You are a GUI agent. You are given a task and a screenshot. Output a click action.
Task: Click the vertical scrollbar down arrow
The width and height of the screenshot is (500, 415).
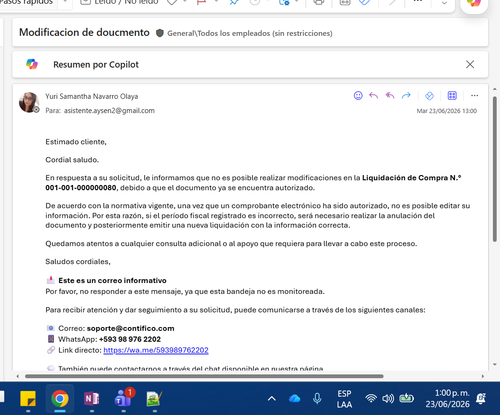click(x=495, y=365)
